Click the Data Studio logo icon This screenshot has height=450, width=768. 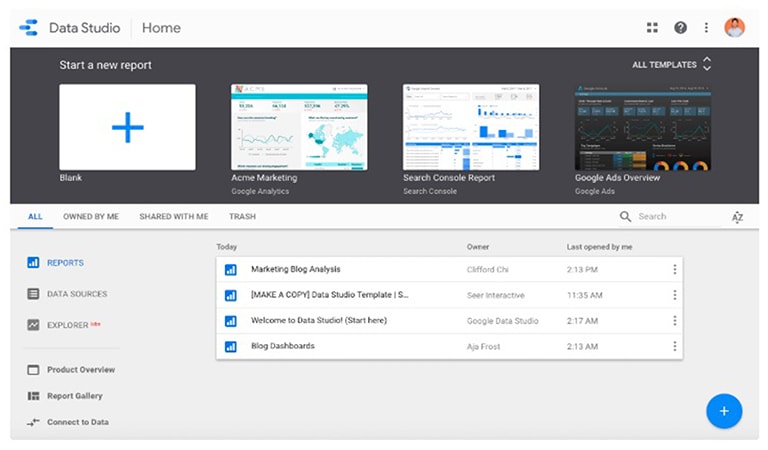pyautogui.click(x=29, y=27)
